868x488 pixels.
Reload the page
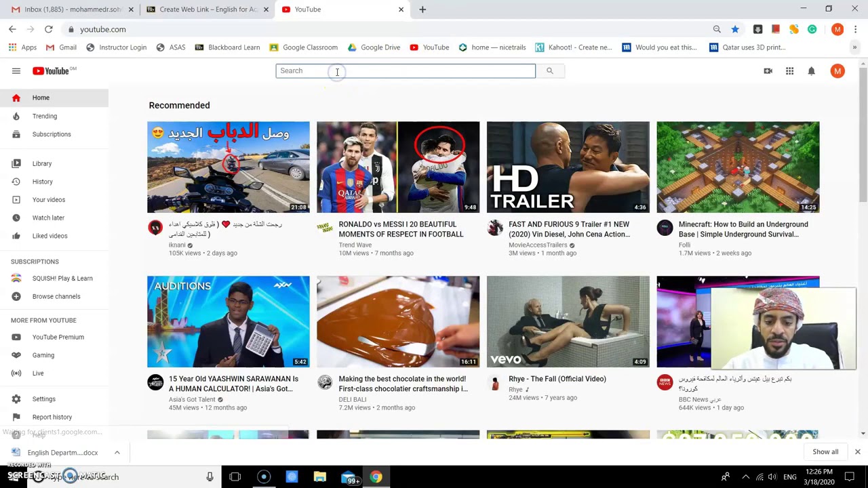click(49, 29)
